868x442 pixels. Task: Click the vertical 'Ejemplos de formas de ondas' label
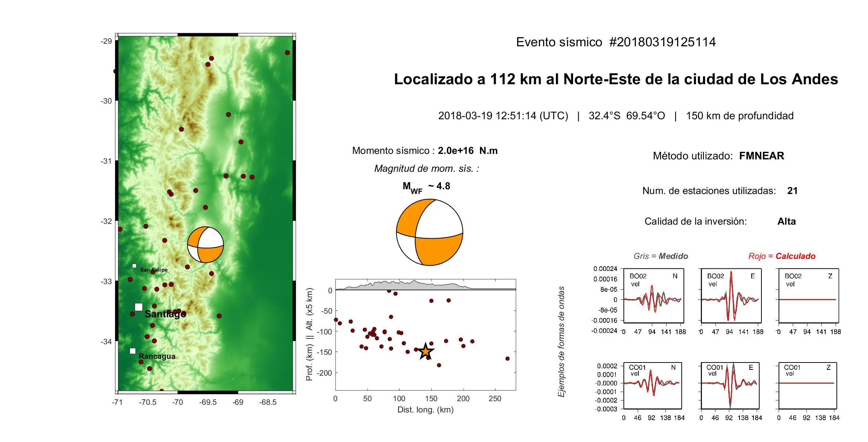[x=561, y=342]
